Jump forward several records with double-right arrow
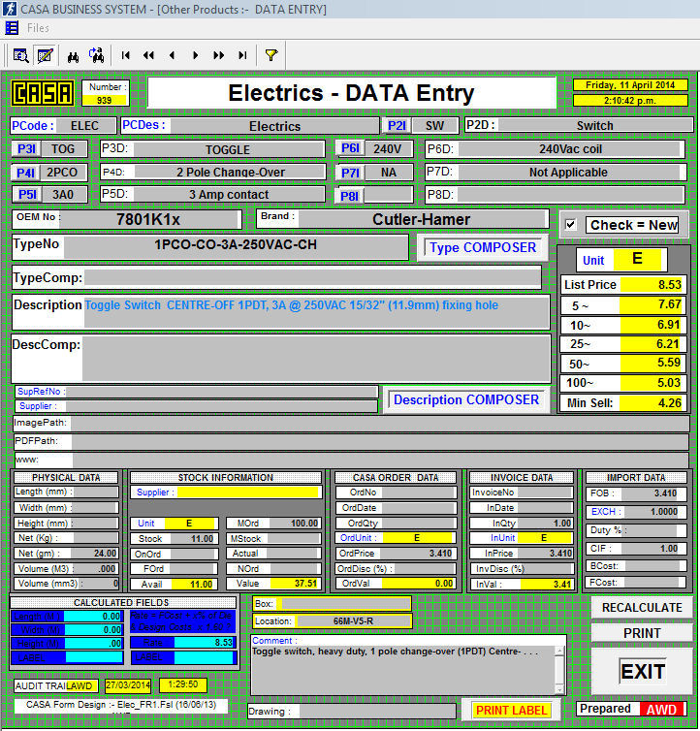700x731 pixels. click(219, 55)
